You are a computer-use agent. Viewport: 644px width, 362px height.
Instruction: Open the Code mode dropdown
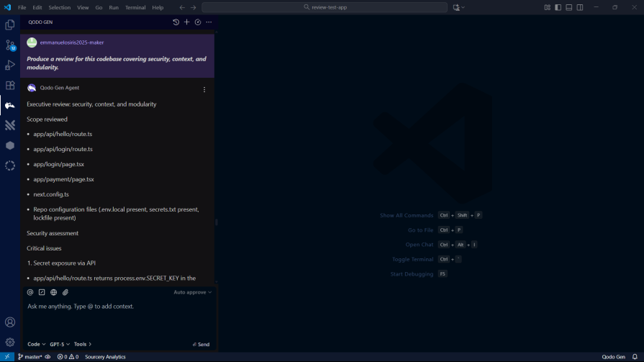tap(36, 344)
